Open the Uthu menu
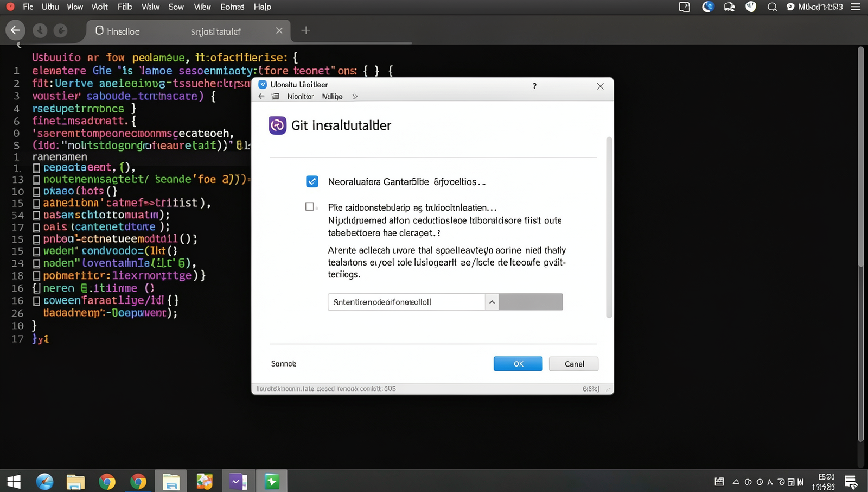Image resolution: width=868 pixels, height=492 pixels. [50, 7]
